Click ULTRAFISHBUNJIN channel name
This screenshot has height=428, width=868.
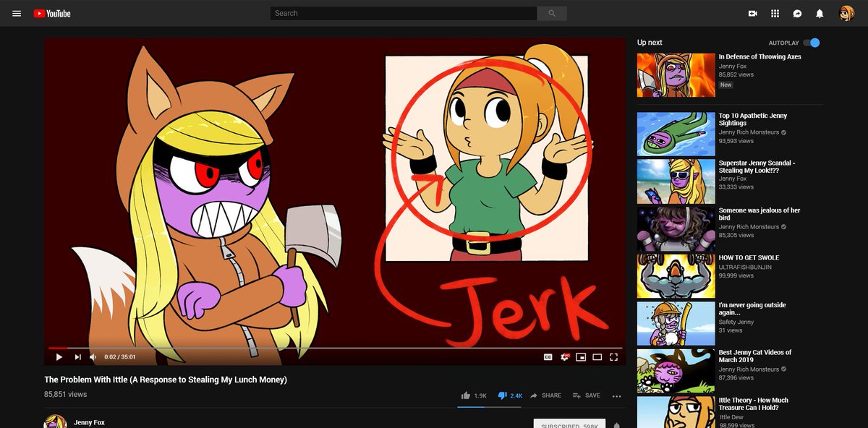[x=745, y=267]
